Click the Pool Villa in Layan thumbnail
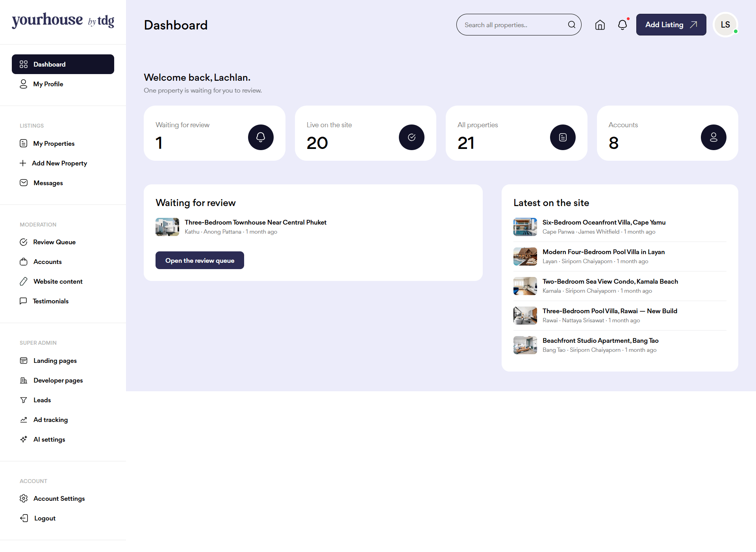Image resolution: width=756 pixels, height=552 pixels. click(525, 256)
